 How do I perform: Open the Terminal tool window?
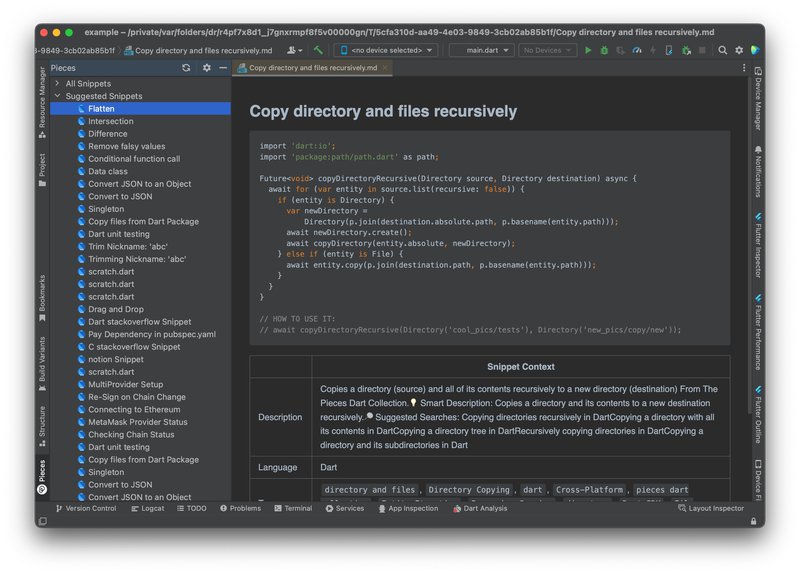(293, 508)
